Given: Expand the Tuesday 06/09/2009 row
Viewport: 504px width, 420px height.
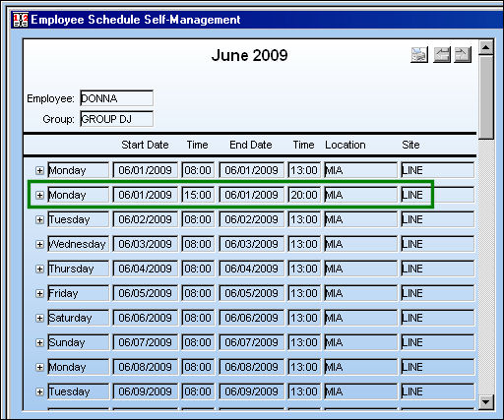Looking at the screenshot, I should click(39, 391).
